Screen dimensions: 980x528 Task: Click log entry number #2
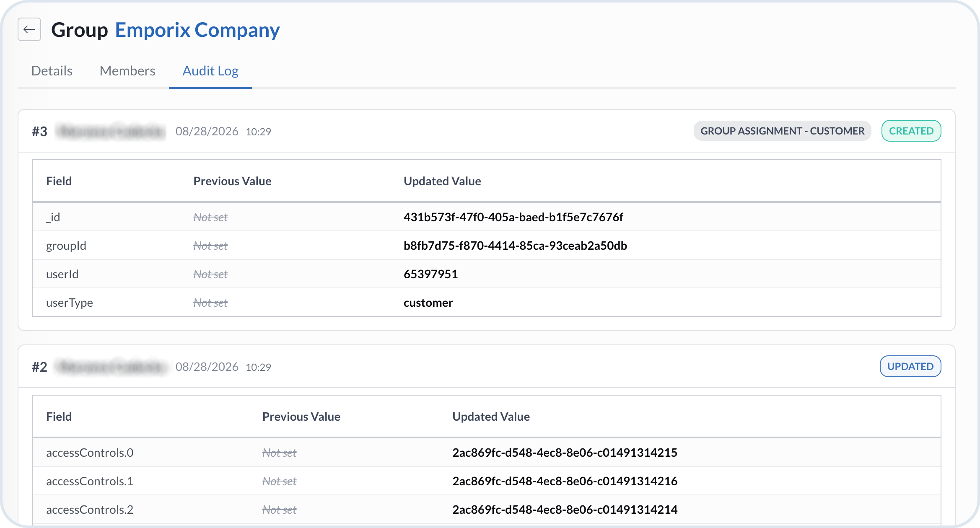coord(39,367)
